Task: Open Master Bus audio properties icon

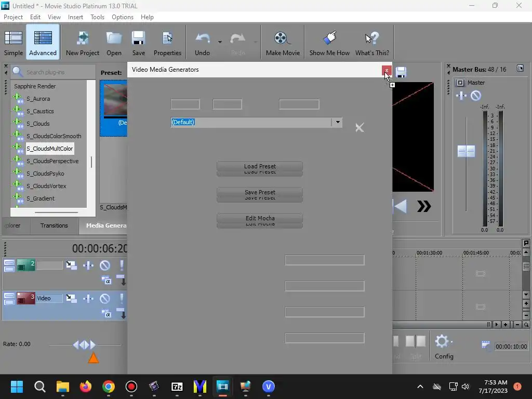Action: click(x=520, y=69)
